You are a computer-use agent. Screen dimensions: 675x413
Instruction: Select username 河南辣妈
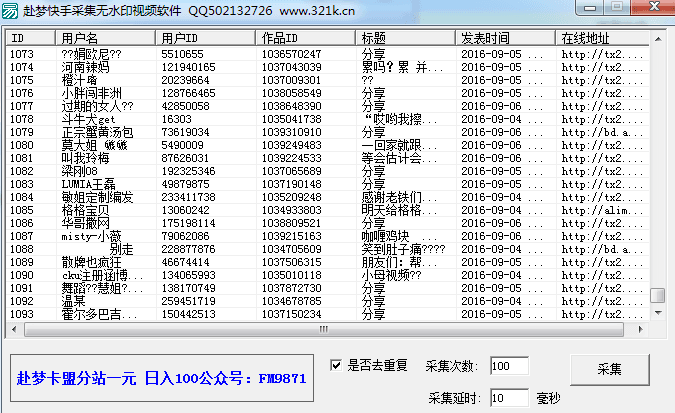coord(85,67)
